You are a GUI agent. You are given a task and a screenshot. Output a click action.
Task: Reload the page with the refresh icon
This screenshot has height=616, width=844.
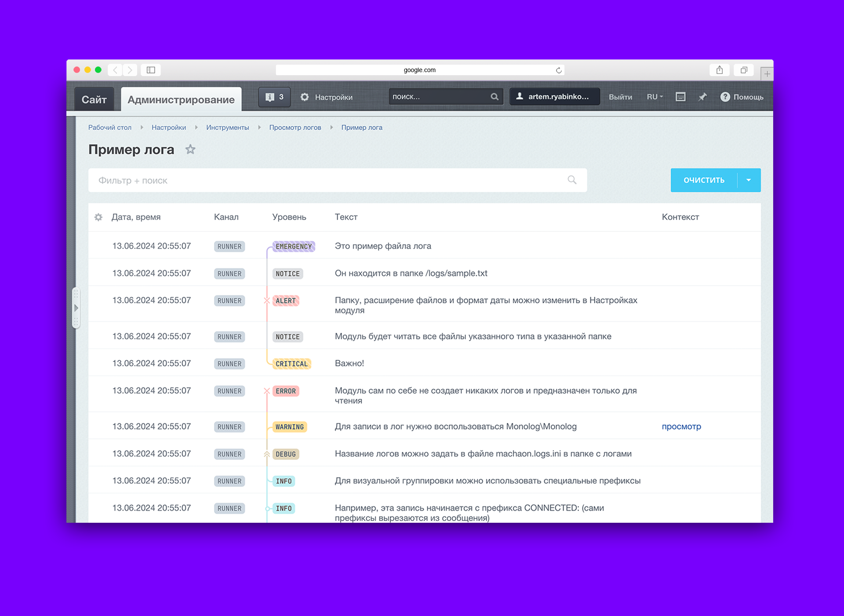click(559, 70)
